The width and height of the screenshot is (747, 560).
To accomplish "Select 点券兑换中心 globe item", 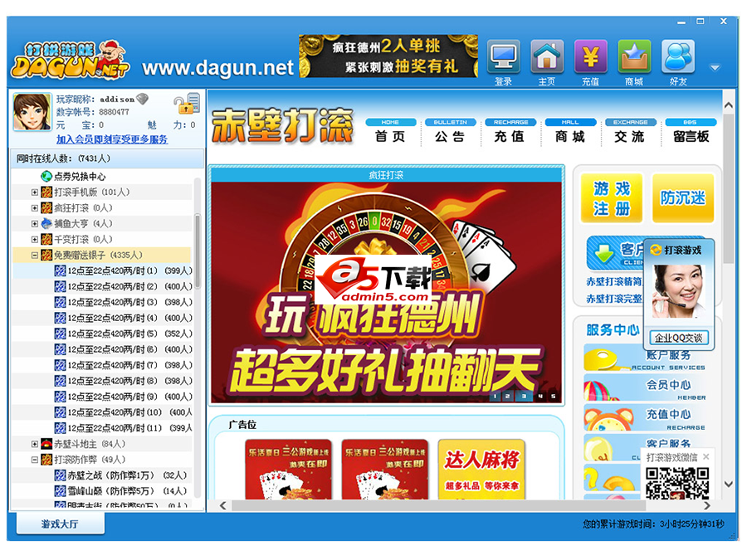I will click(74, 177).
